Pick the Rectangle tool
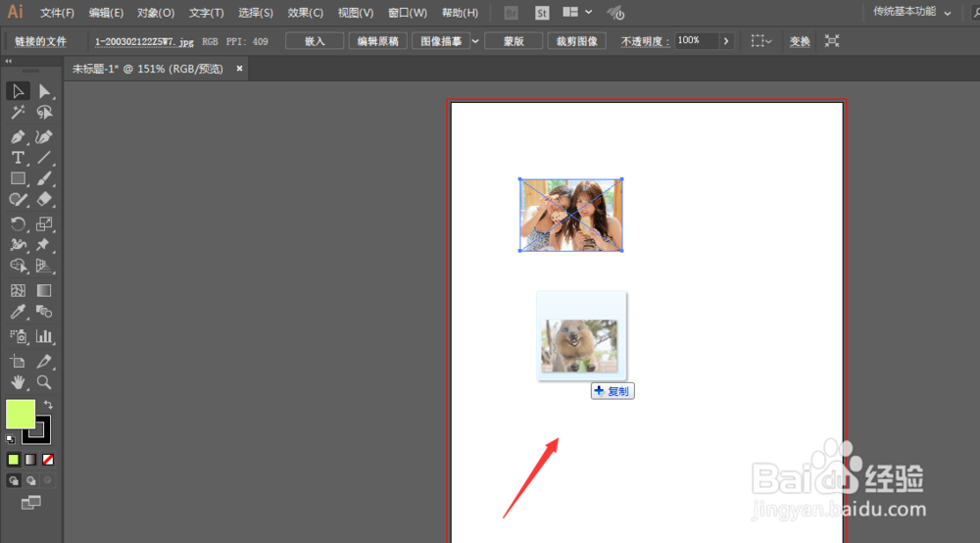 click(x=18, y=178)
